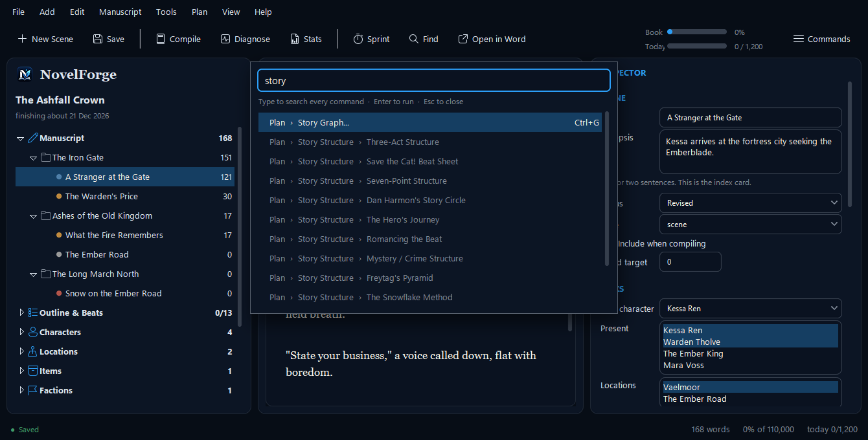Collapse The Iron Gate chapter

34,158
